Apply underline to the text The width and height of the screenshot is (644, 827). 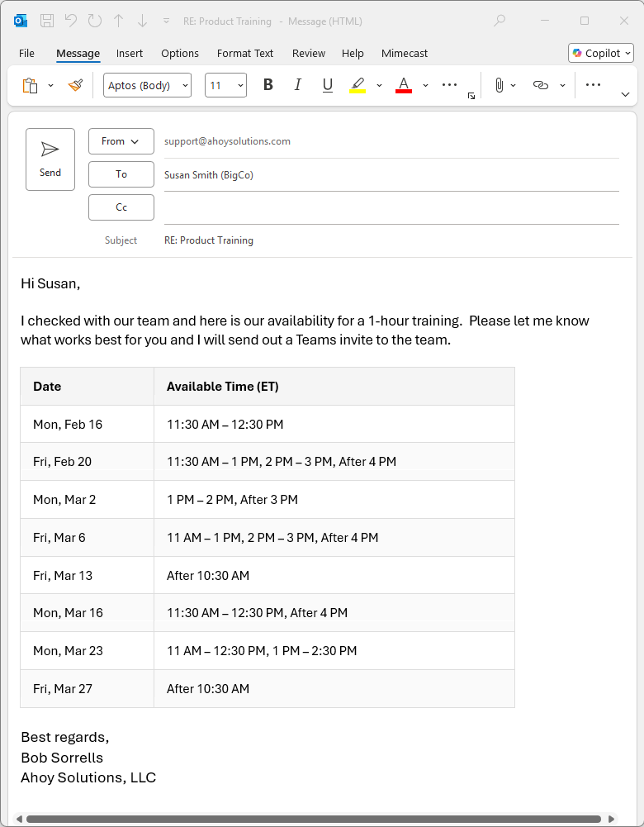[327, 84]
